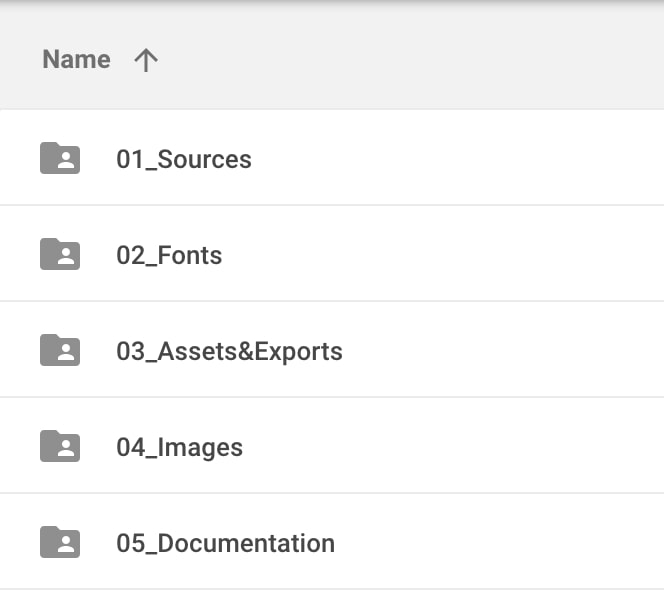Click empty row space right of 05_Documentation
664x590 pixels.
pos(500,543)
